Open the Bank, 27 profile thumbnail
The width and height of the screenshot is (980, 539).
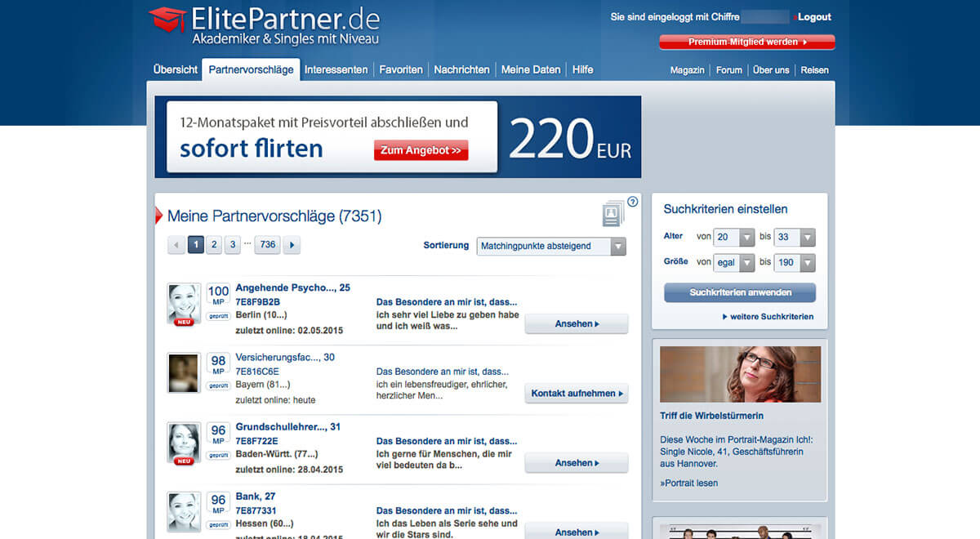coord(184,512)
